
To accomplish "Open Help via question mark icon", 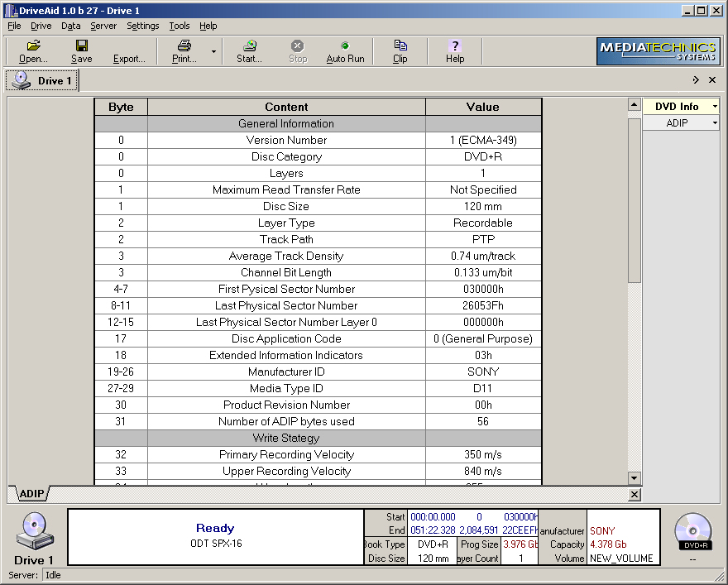I will click(x=455, y=46).
